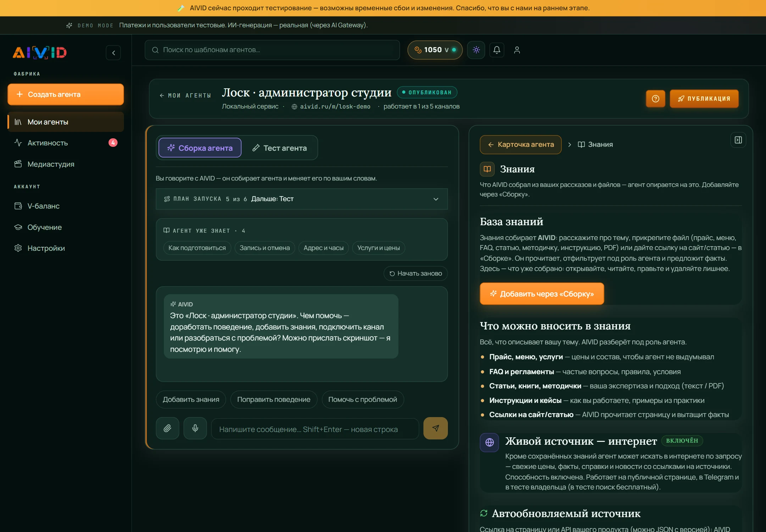766x532 pixels.
Task: Click the message input field
Action: click(x=315, y=429)
